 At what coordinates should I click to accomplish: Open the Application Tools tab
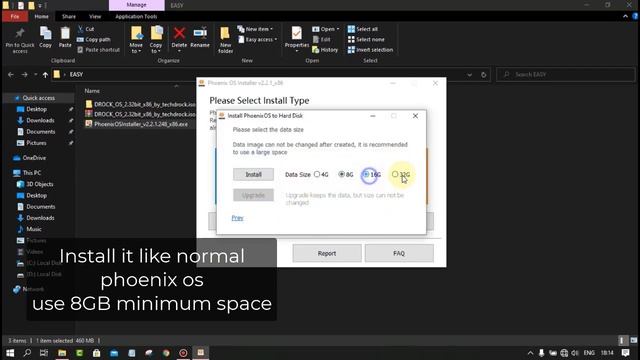[136, 16]
